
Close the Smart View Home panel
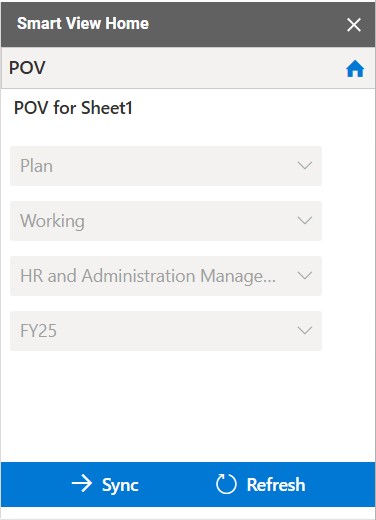(354, 25)
